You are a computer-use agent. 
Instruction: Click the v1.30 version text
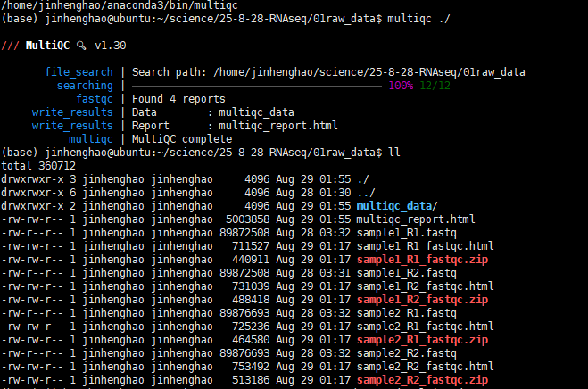(111, 46)
